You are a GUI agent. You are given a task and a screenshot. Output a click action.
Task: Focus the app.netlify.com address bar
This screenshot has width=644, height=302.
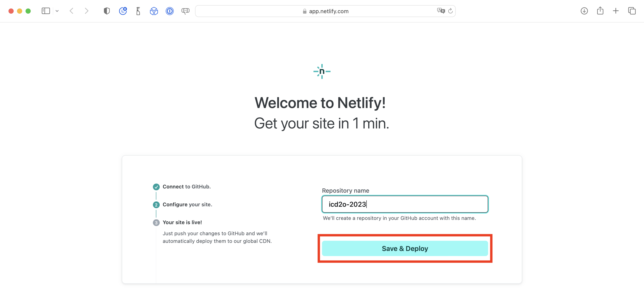pyautogui.click(x=325, y=11)
